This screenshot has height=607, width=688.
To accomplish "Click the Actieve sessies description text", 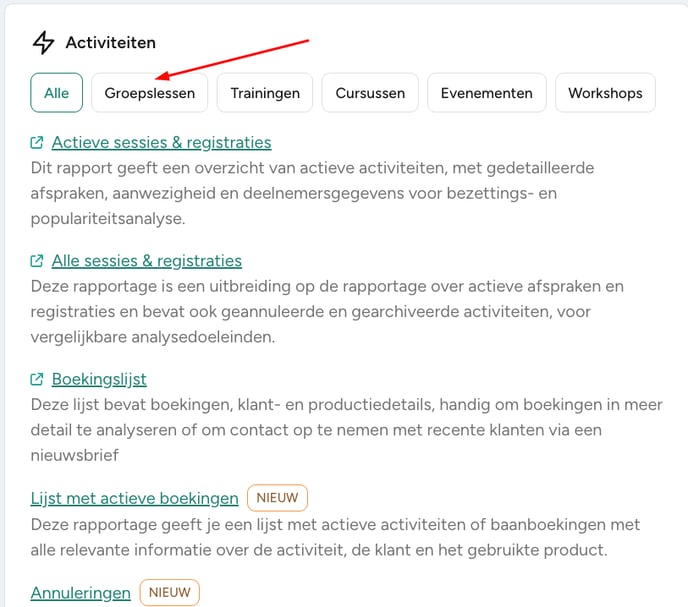I will 312,193.
